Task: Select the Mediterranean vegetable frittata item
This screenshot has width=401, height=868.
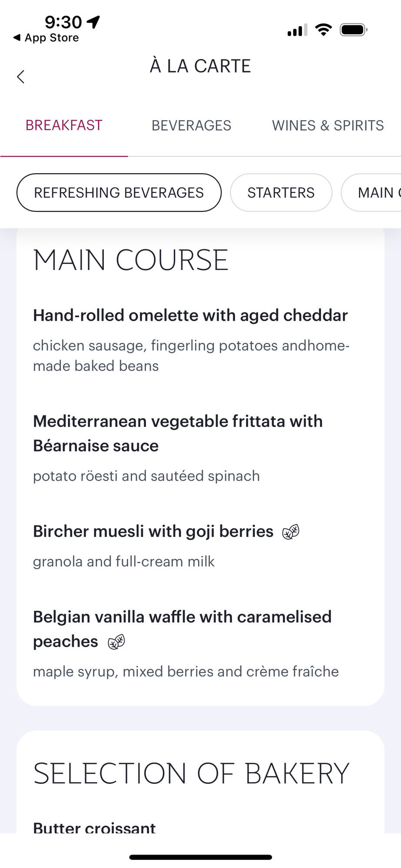Action: click(178, 434)
